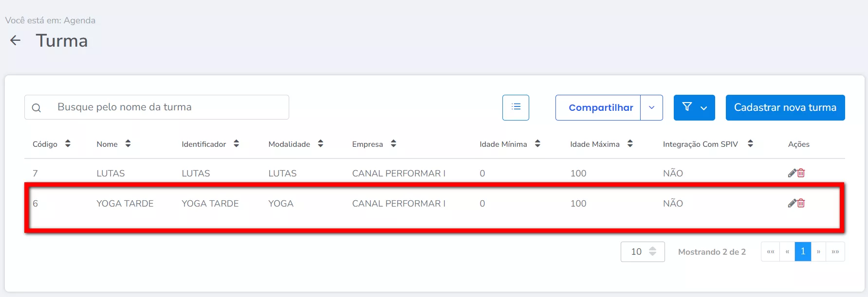
Task: Go to the next page in pagination
Action: tap(818, 252)
